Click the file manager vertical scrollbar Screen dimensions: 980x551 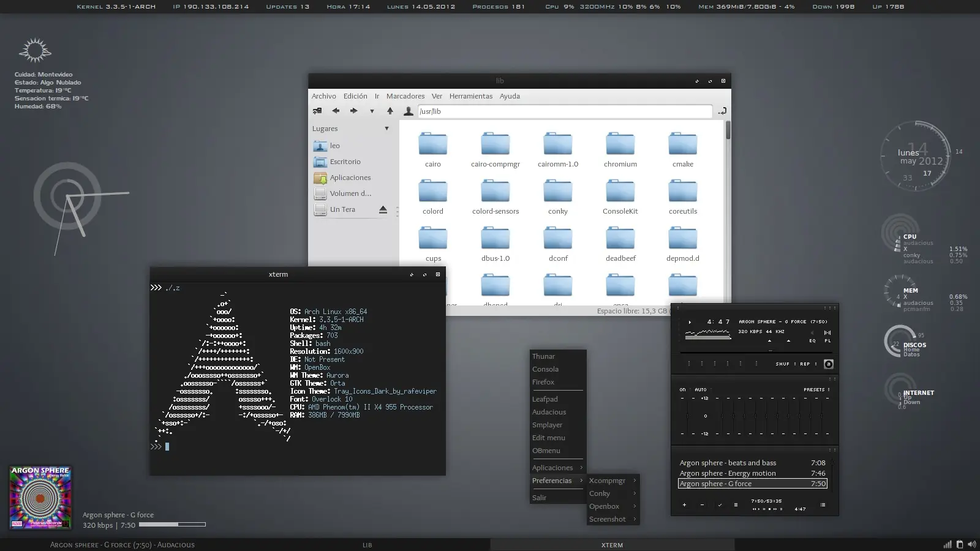pyautogui.click(x=728, y=130)
